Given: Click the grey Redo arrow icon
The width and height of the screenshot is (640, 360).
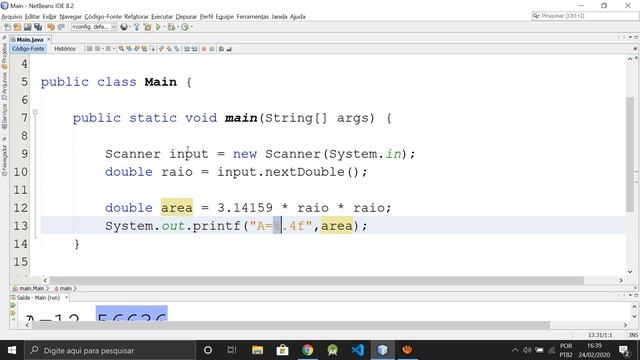Looking at the screenshot, I should click(61, 27).
